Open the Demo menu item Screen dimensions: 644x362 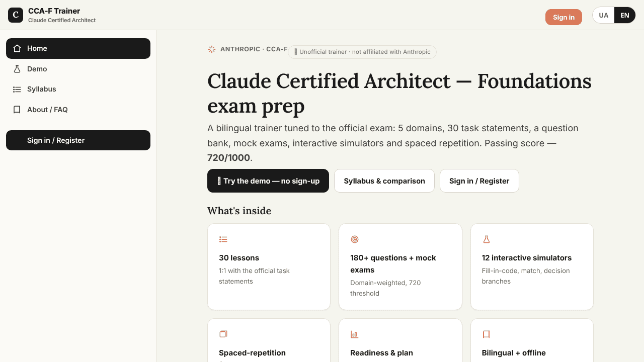78,69
